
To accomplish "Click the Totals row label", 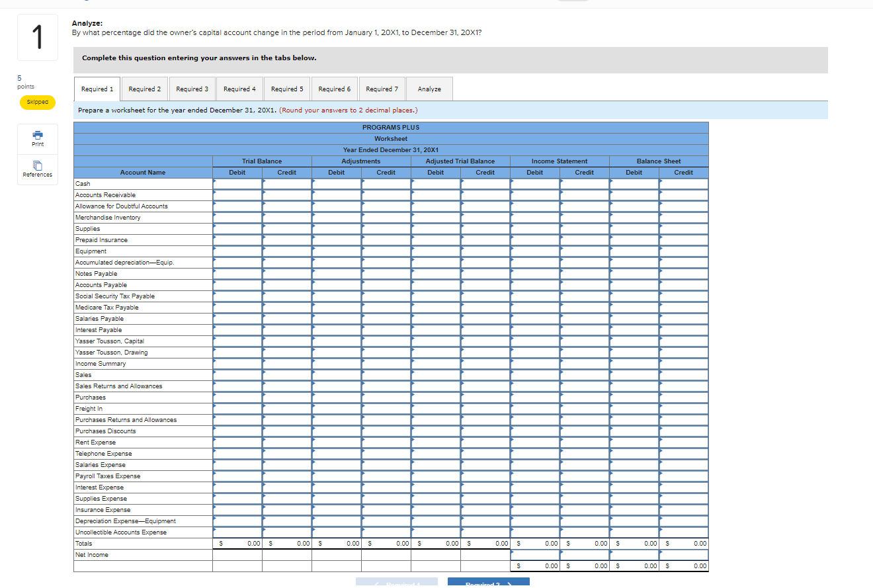I will tap(84, 544).
